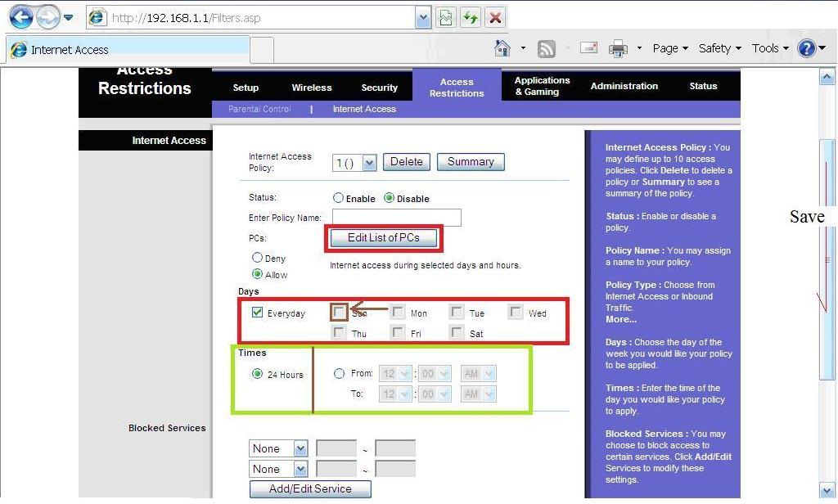Go to Internet Access subtab

[364, 109]
